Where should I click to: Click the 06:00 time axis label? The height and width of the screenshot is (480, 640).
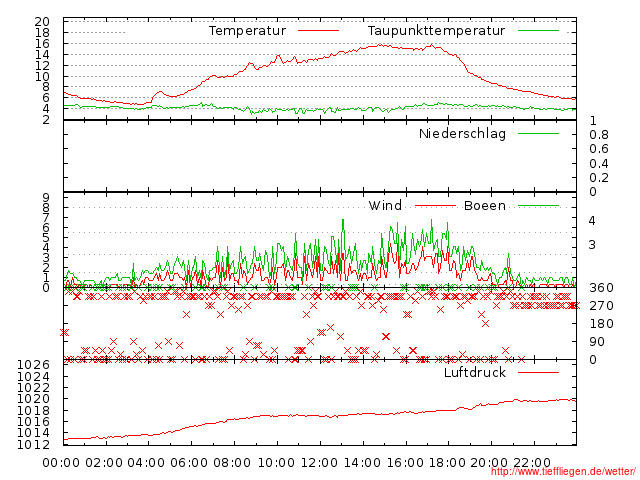(189, 463)
